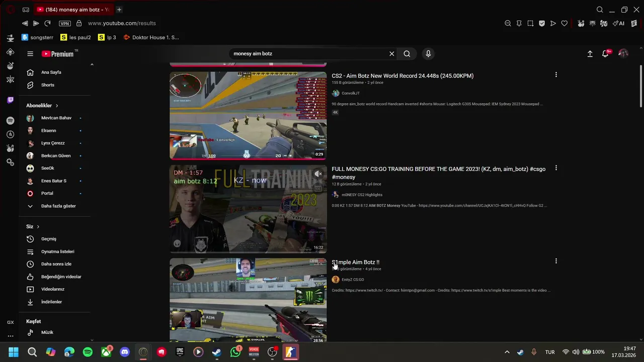The width and height of the screenshot is (644, 362).
Task: Open Beğendiğim videolar playlist
Action: (x=54, y=277)
